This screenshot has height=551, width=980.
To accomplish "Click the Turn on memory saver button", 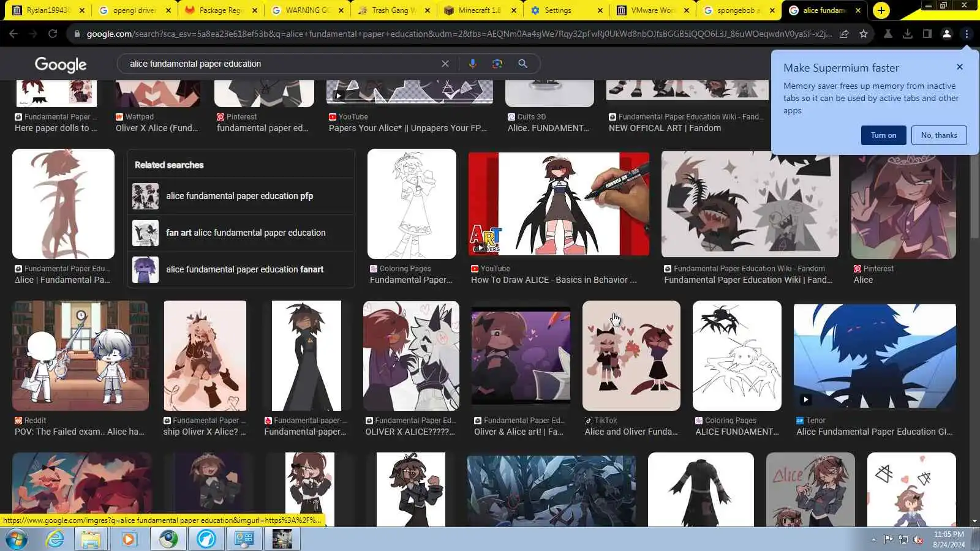I will (x=883, y=135).
